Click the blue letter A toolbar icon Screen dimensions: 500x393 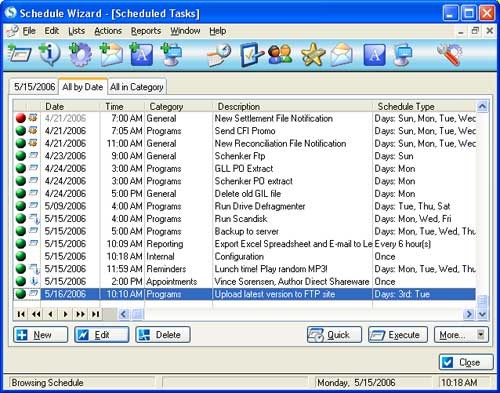coord(374,54)
